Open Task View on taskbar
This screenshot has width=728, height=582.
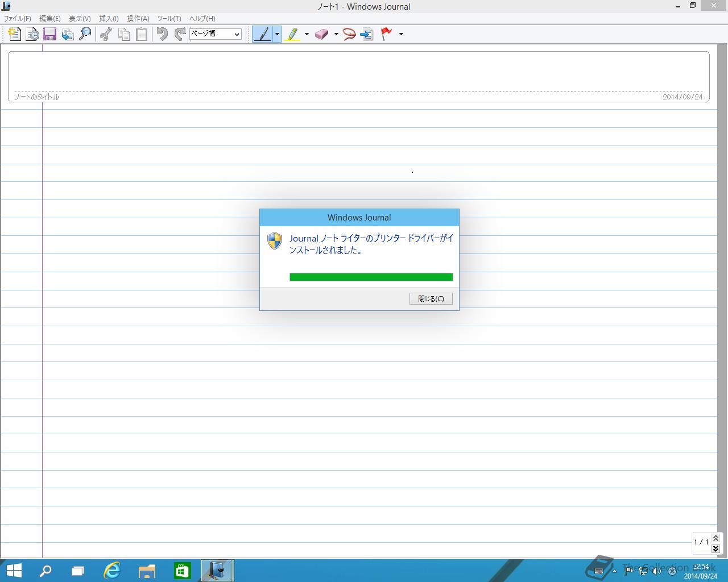78,571
